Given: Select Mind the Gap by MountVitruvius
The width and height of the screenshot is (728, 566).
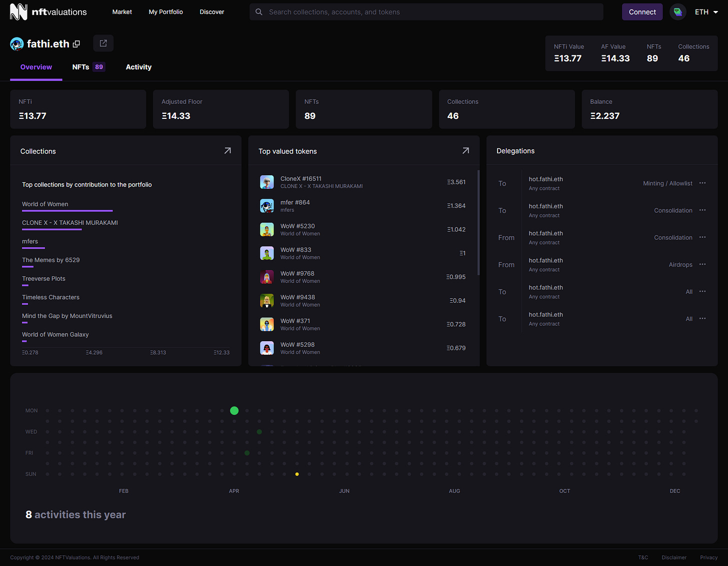Looking at the screenshot, I should click(x=67, y=316).
